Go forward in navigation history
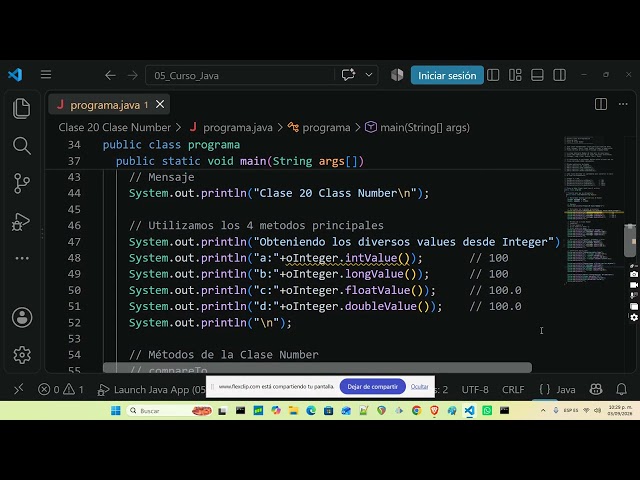 click(133, 76)
